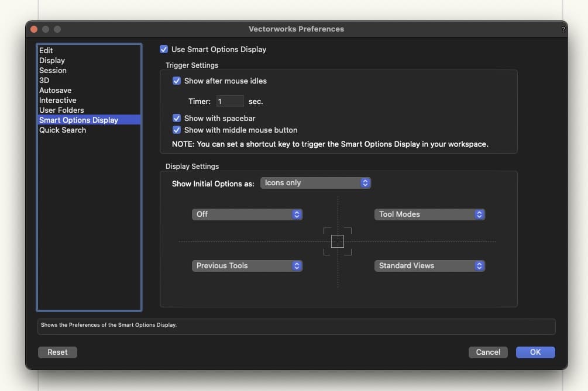
Task: Open the Tool Modes quadrant dropdown
Action: (x=430, y=214)
